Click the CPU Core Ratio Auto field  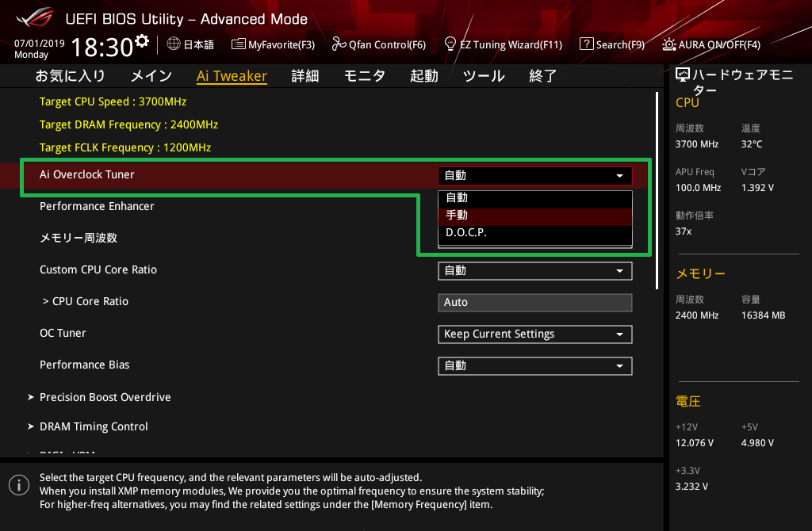point(535,302)
